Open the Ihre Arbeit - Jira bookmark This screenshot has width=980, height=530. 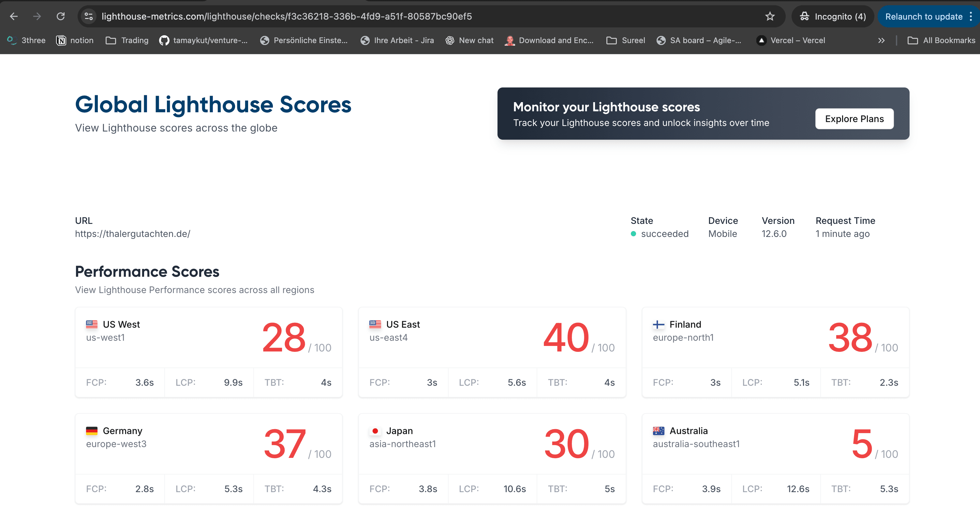397,40
